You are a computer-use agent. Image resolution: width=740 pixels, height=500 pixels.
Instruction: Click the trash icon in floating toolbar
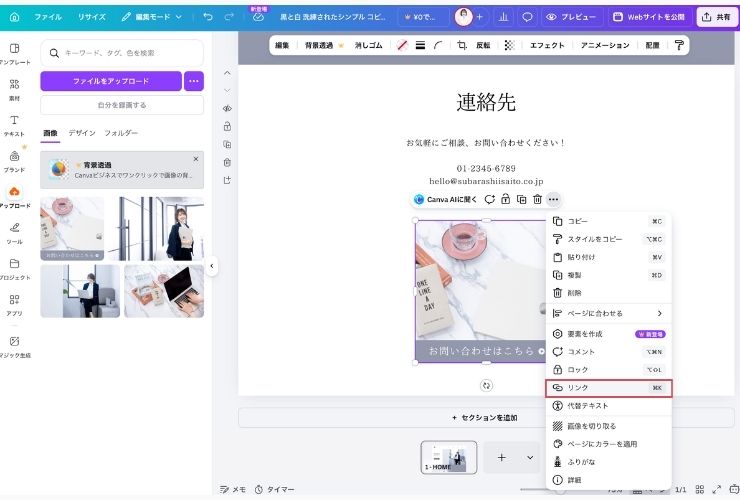[537, 199]
